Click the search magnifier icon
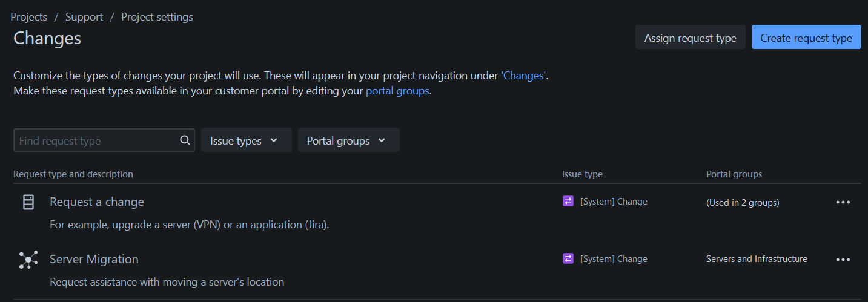 click(x=185, y=140)
